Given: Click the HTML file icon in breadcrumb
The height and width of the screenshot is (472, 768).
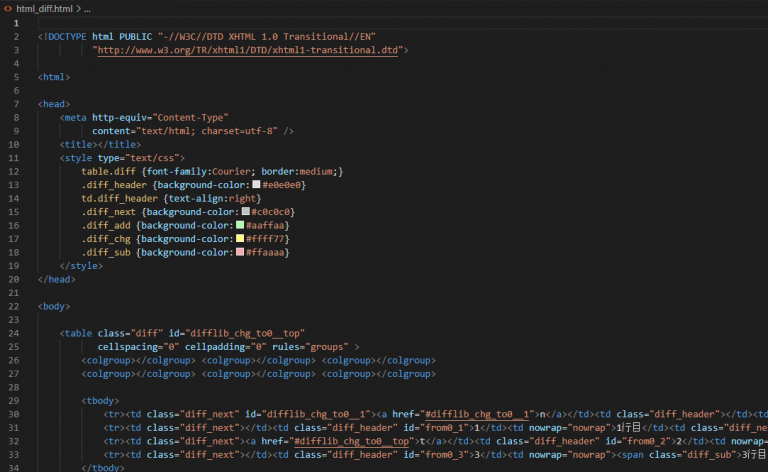Looking at the screenshot, I should point(9,8).
